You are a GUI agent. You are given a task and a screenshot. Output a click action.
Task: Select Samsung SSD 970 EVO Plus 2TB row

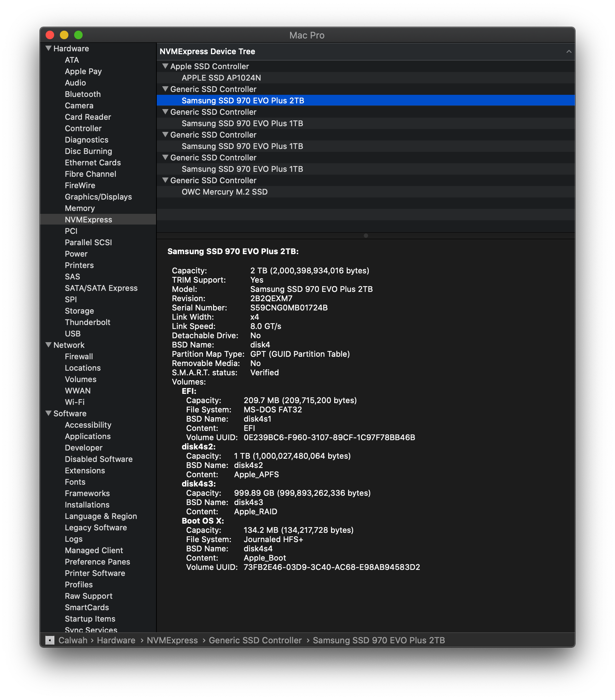pyautogui.click(x=366, y=101)
